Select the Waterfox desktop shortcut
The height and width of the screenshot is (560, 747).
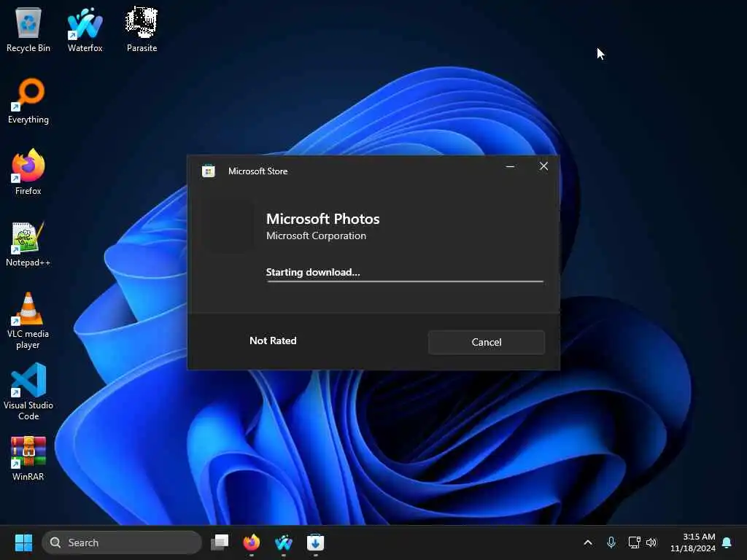(x=85, y=29)
